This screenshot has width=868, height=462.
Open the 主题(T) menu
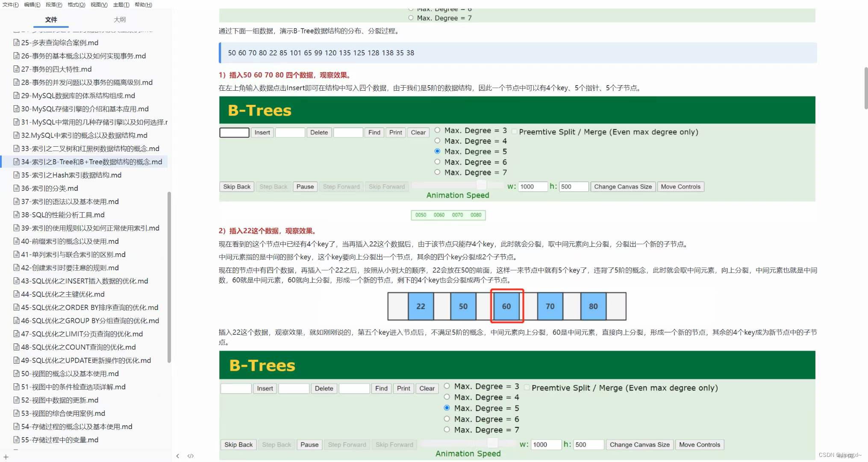[x=121, y=5]
